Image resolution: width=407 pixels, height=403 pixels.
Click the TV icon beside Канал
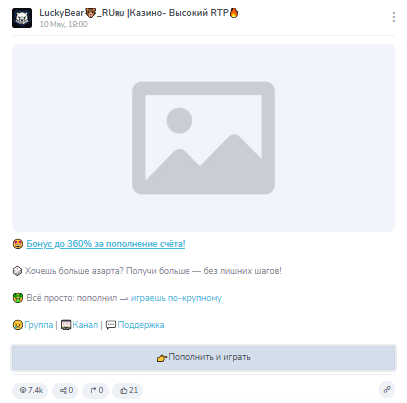coord(66,325)
